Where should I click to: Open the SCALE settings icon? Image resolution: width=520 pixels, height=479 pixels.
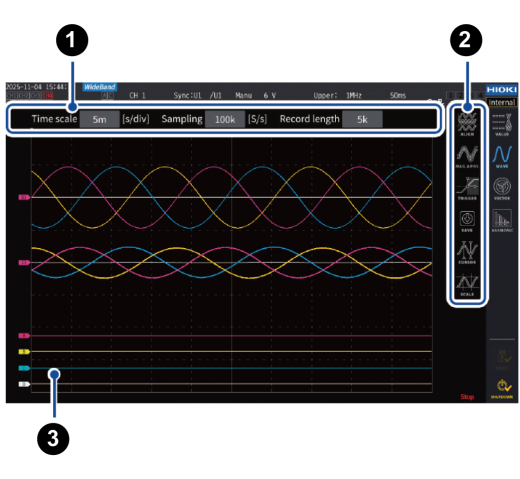[467, 285]
